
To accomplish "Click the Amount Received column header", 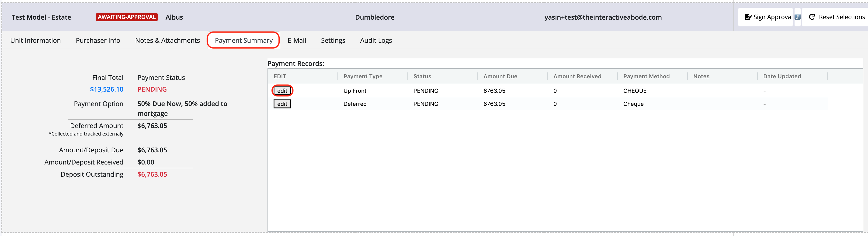I will pos(577,76).
